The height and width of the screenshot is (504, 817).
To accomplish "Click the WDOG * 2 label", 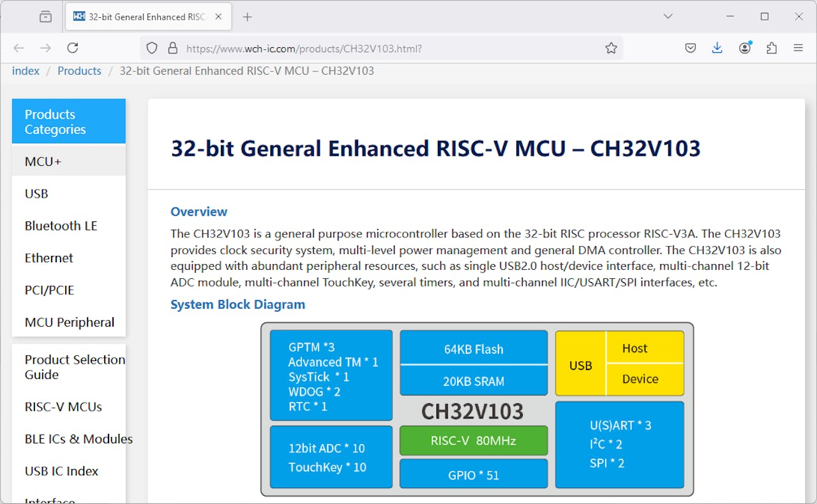I will [314, 392].
